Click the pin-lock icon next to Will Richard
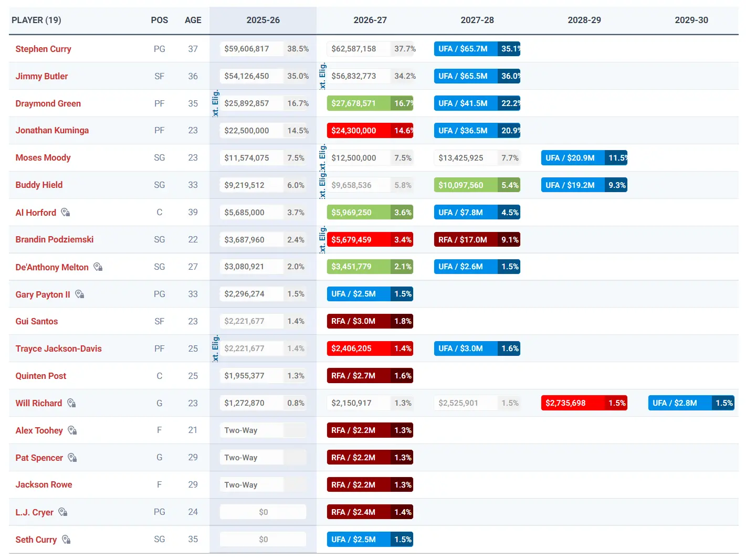The height and width of the screenshot is (560, 746). click(71, 403)
